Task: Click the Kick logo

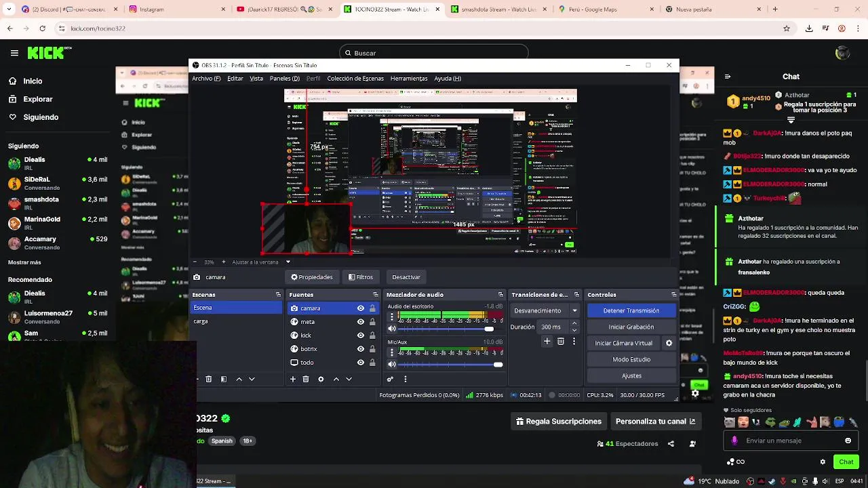Action: tap(50, 53)
